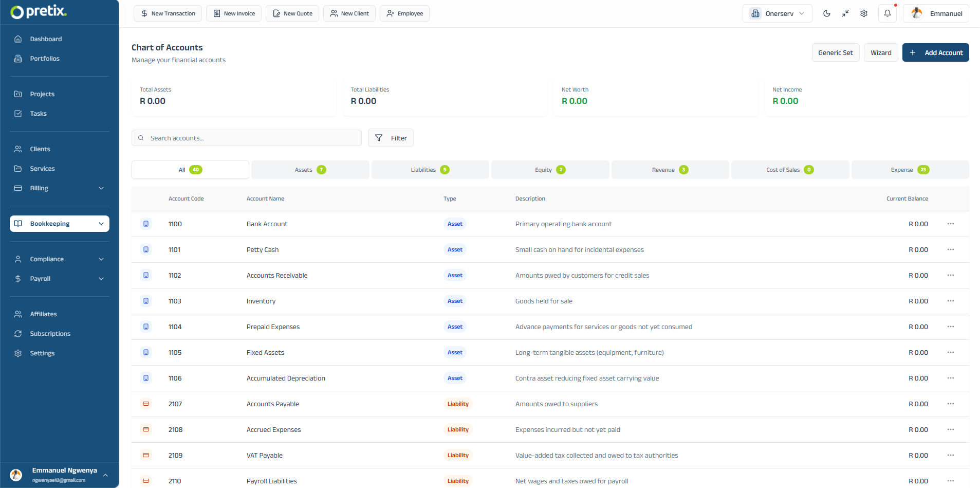Click the collapse-view arrows icon near the moon
Screen dimensions: 980x488
845,13
